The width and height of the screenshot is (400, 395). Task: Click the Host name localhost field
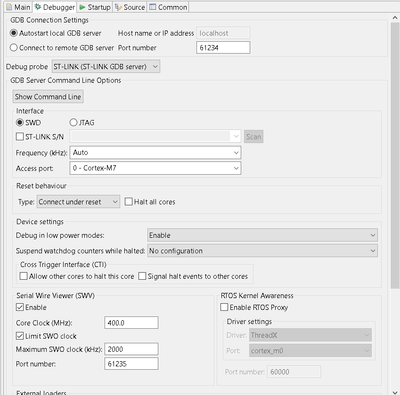click(223, 33)
